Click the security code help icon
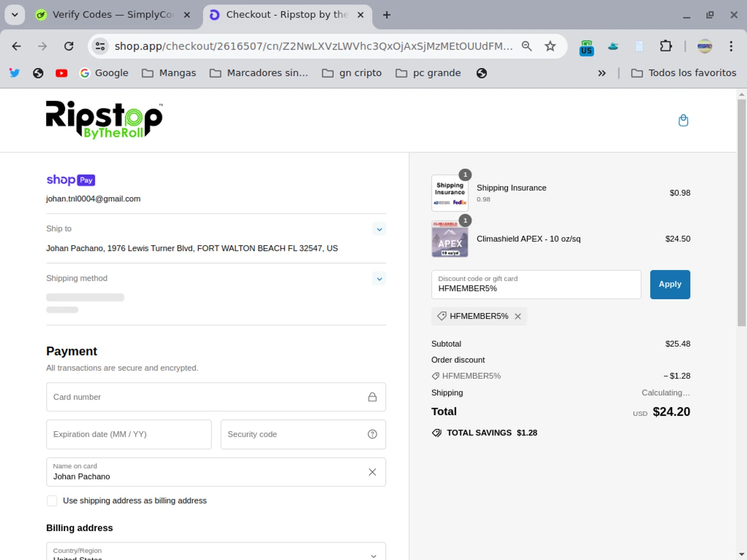 [372, 434]
